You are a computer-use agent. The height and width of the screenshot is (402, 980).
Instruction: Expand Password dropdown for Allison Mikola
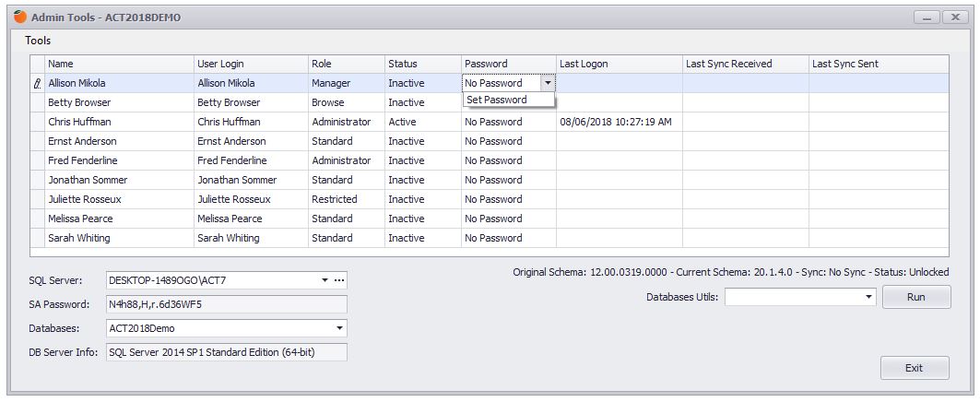tap(549, 83)
